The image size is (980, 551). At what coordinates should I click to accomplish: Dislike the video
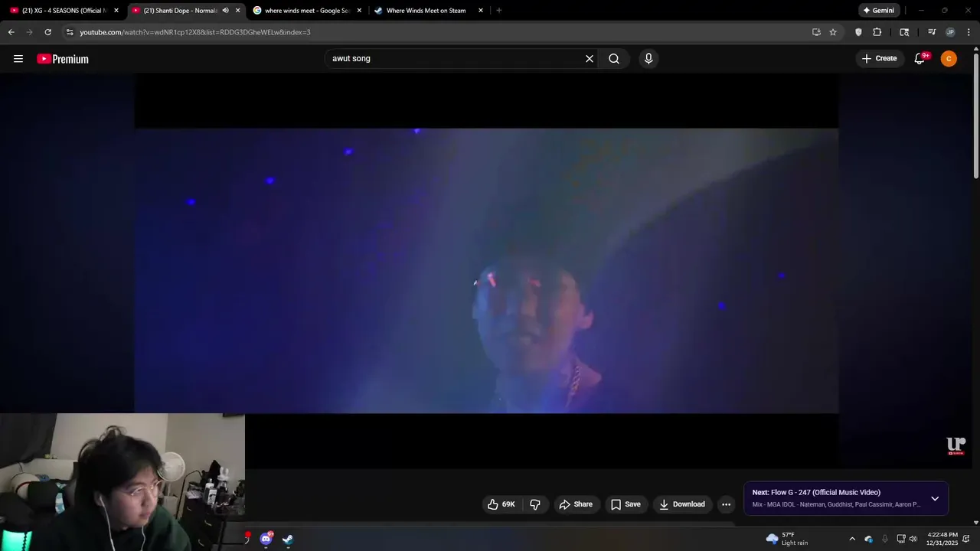535,504
